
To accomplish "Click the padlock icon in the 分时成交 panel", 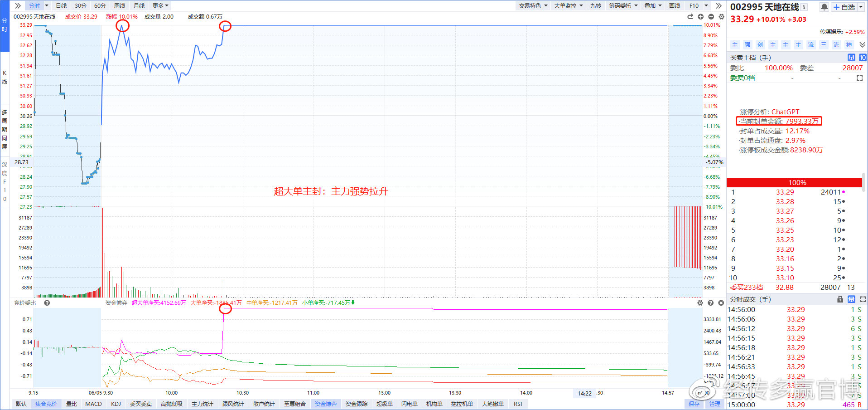I will tap(840, 299).
